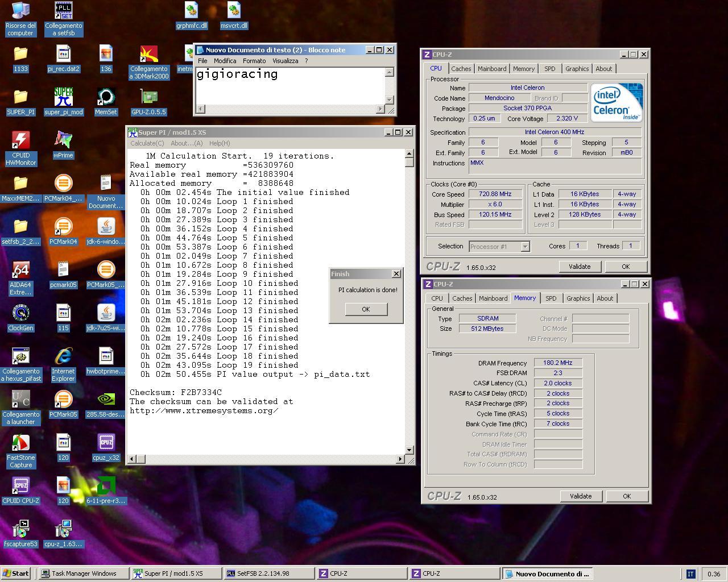The height and width of the screenshot is (582, 728).
Task: Launch super_pi_mod desktop icon
Action: point(63,102)
